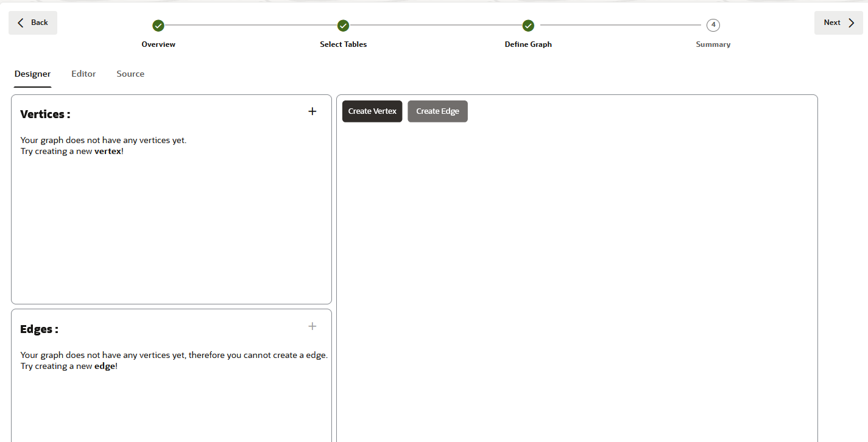This screenshot has width=868, height=442.
Task: Jump to the Select Tables step label
Action: (x=343, y=44)
